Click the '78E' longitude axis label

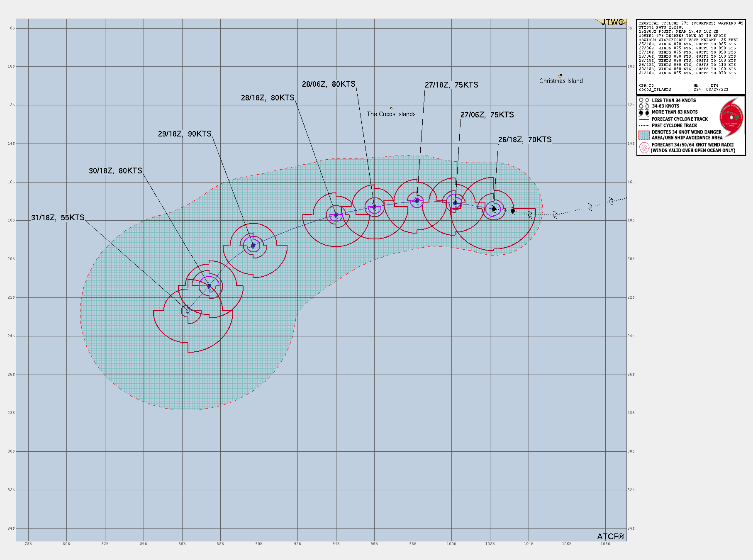click(x=28, y=543)
